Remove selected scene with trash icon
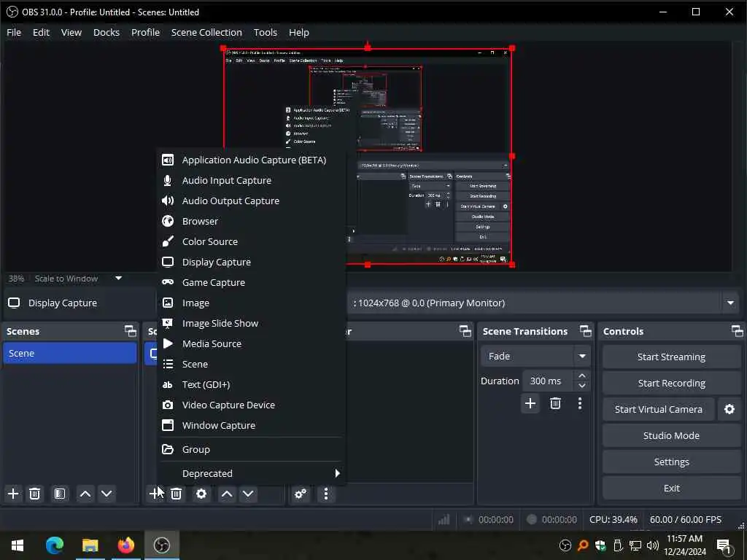The image size is (747, 560). tap(34, 494)
